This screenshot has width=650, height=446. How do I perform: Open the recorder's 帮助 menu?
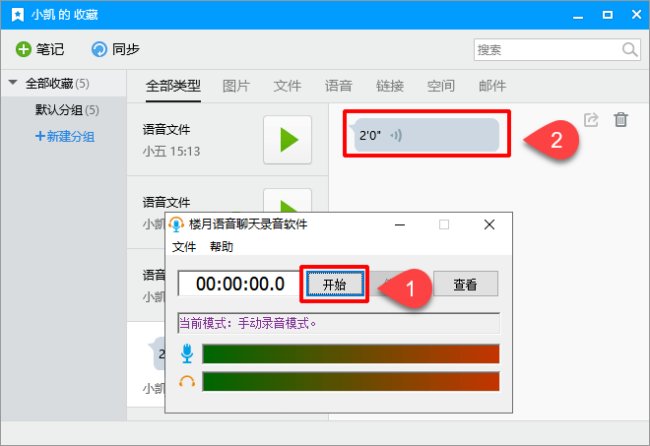221,247
